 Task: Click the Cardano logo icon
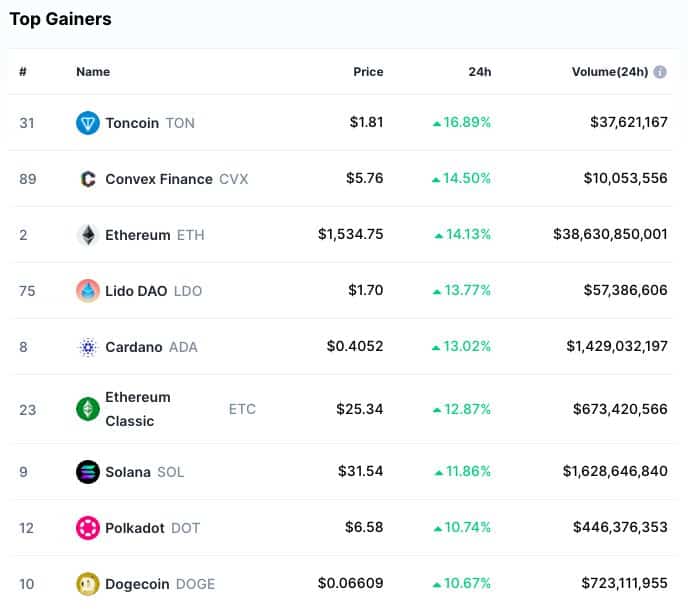point(88,347)
